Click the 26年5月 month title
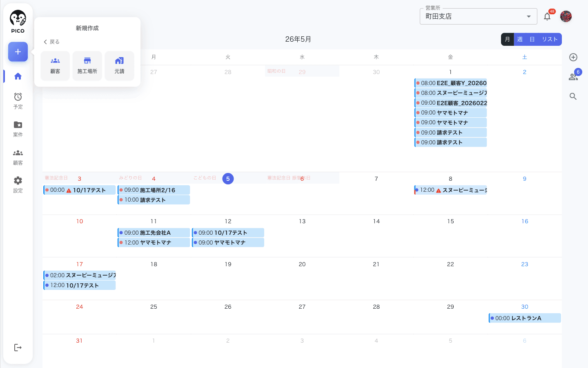 298,39
